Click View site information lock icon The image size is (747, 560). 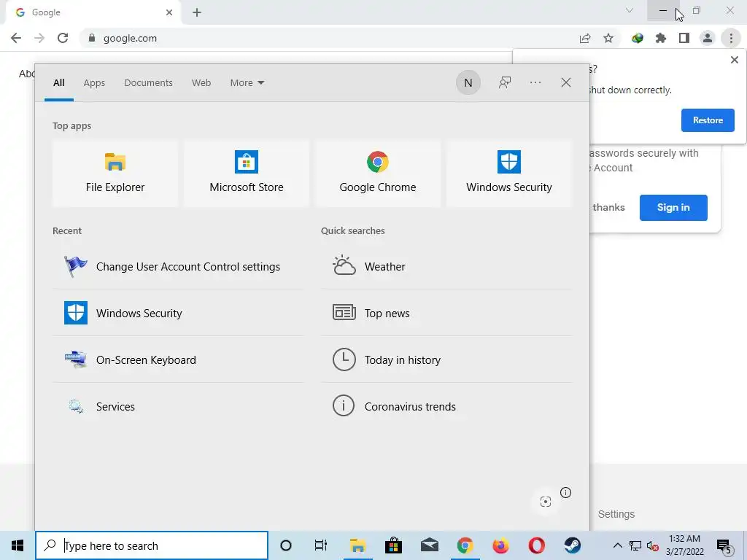(92, 38)
